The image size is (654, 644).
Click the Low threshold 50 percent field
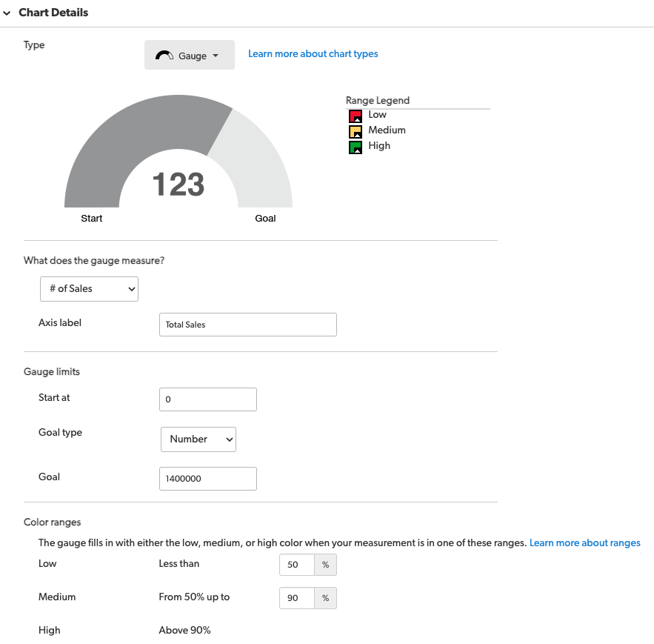[297, 565]
